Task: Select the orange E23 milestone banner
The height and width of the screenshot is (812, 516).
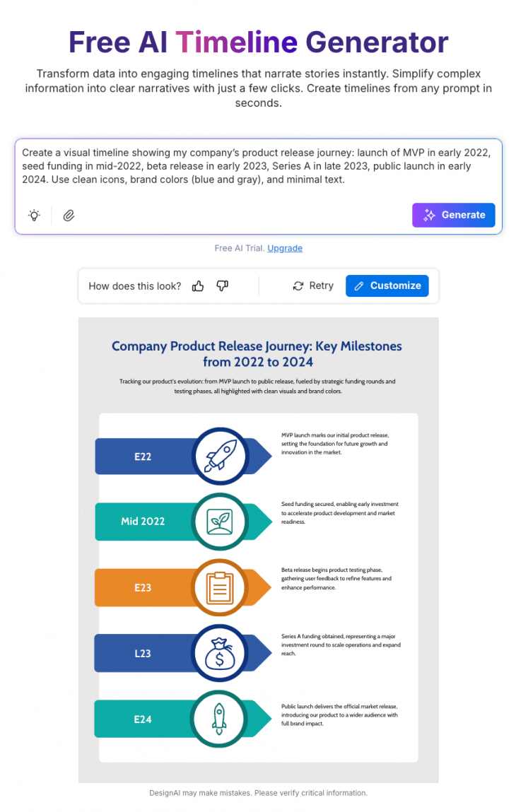Action: tap(143, 587)
